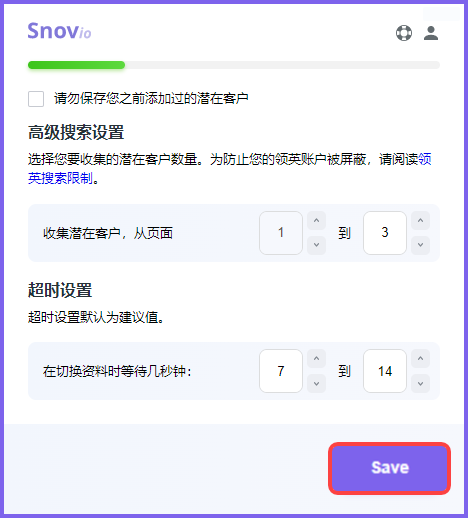Focus the maximum timeout field showing 14
The height and width of the screenshot is (518, 468).
(x=385, y=371)
